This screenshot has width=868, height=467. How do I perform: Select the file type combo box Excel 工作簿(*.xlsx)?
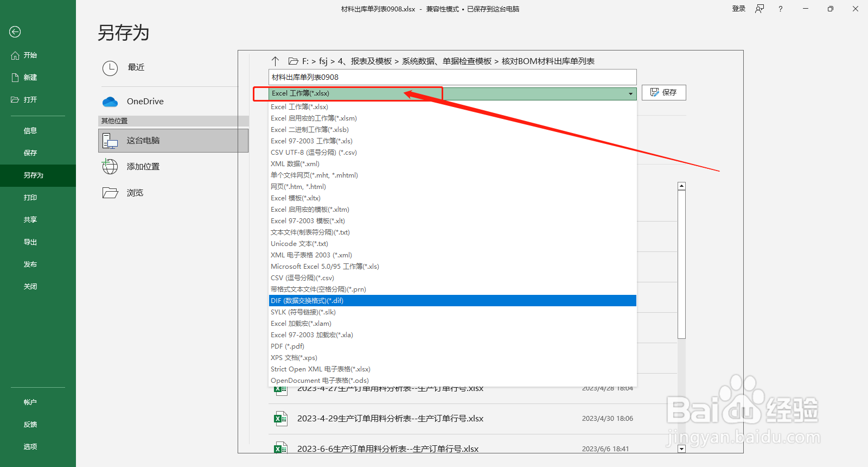(x=452, y=93)
